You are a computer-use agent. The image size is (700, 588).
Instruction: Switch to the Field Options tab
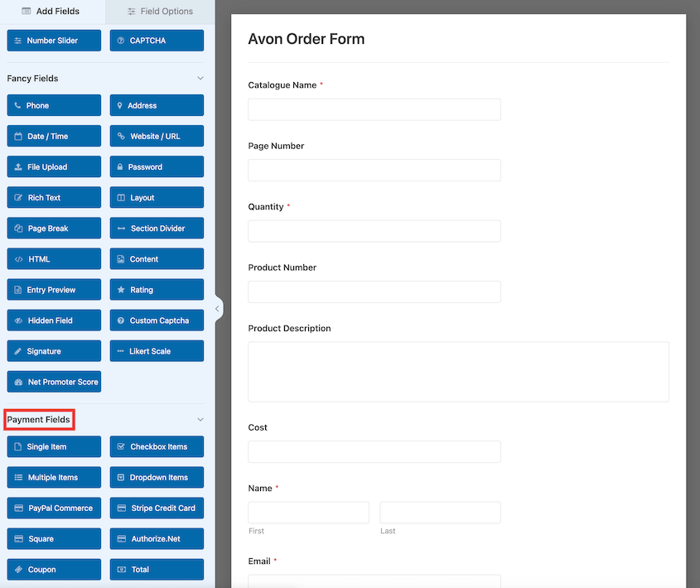[160, 12]
